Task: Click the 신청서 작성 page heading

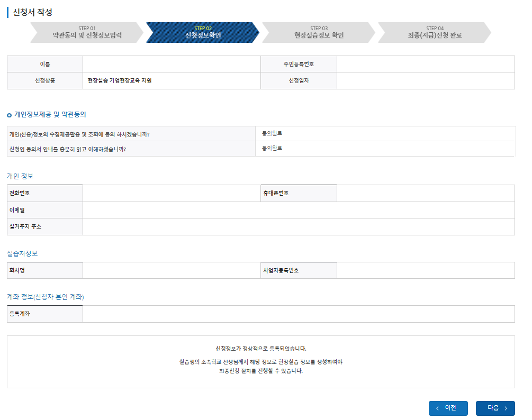Action: (x=33, y=12)
